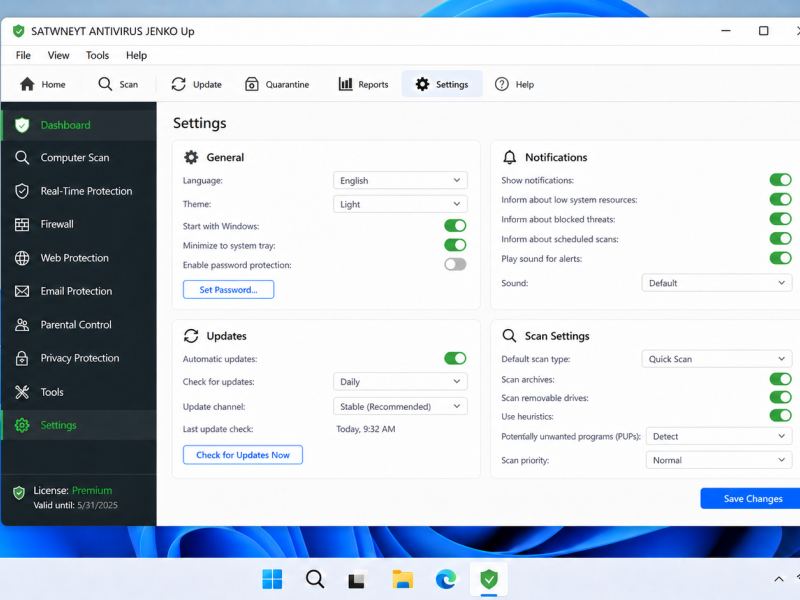The width and height of the screenshot is (800, 600).
Task: Open the Windows Start button on taskbar
Action: coord(272,579)
